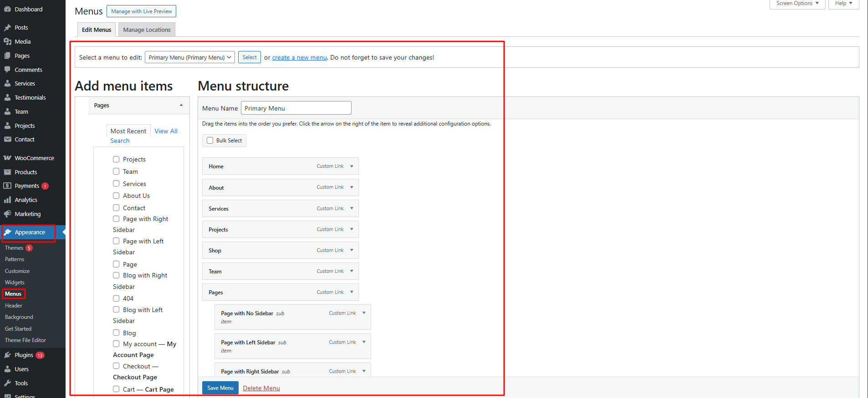The height and width of the screenshot is (398, 868).
Task: Click the Team icon in sidebar
Action: click(x=7, y=111)
